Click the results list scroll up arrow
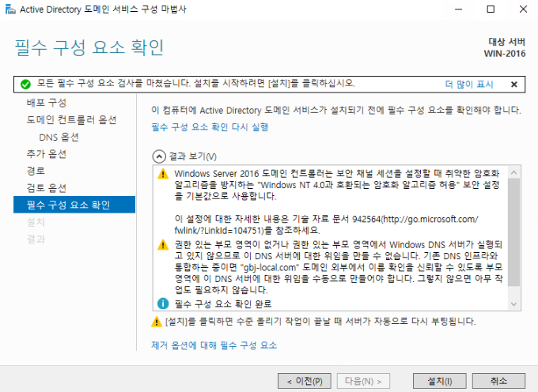Viewport: 538px width, 392px height. coord(513,172)
